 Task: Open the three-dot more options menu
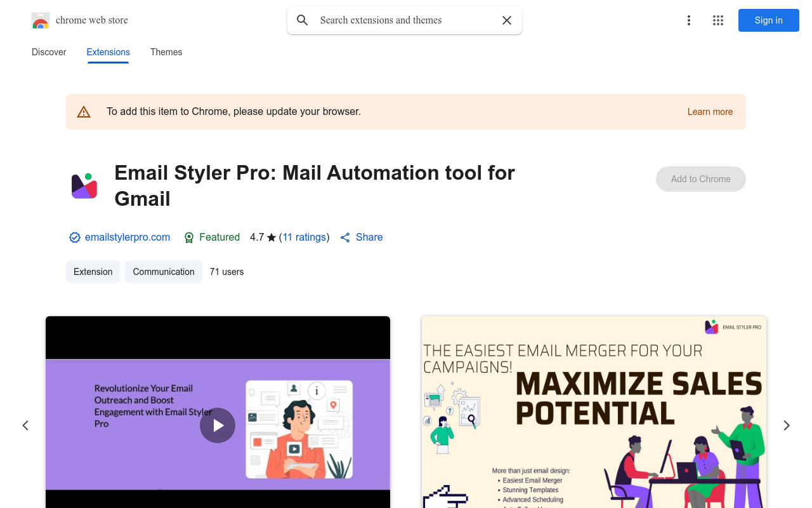689,20
